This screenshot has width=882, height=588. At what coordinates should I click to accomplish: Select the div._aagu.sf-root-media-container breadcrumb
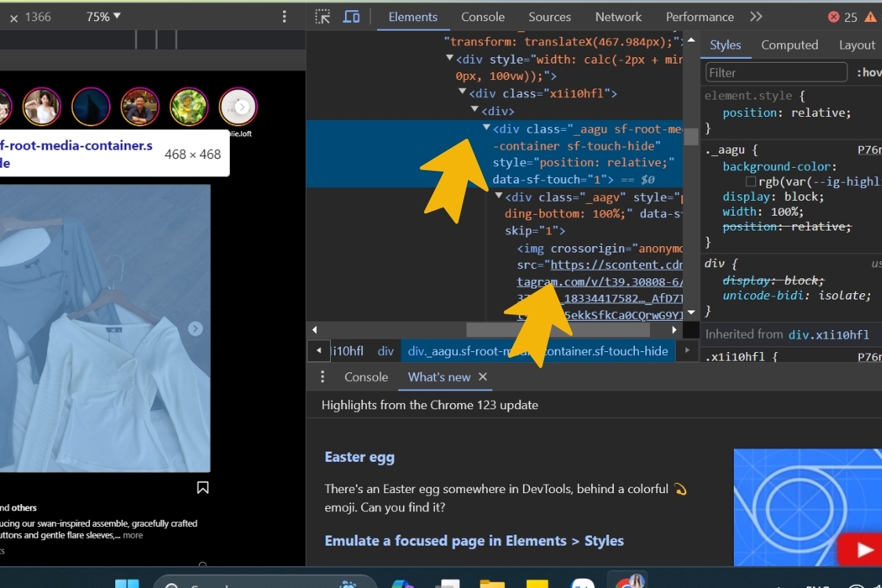(538, 351)
